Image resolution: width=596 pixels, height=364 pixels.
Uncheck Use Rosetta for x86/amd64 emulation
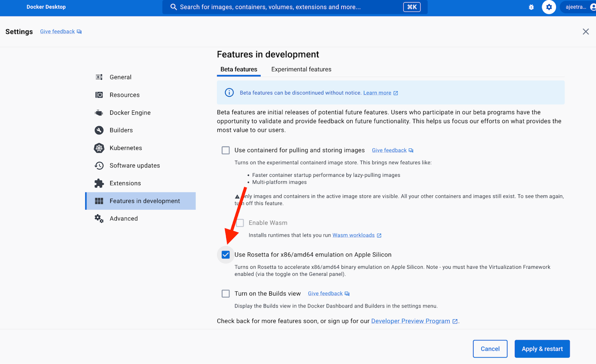226,255
